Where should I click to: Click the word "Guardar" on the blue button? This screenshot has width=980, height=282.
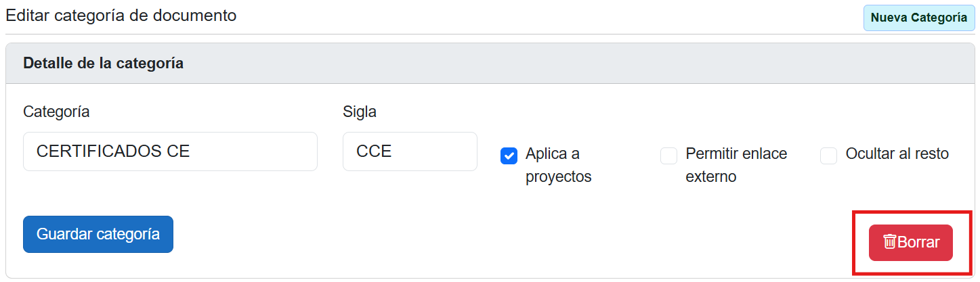[x=65, y=234]
